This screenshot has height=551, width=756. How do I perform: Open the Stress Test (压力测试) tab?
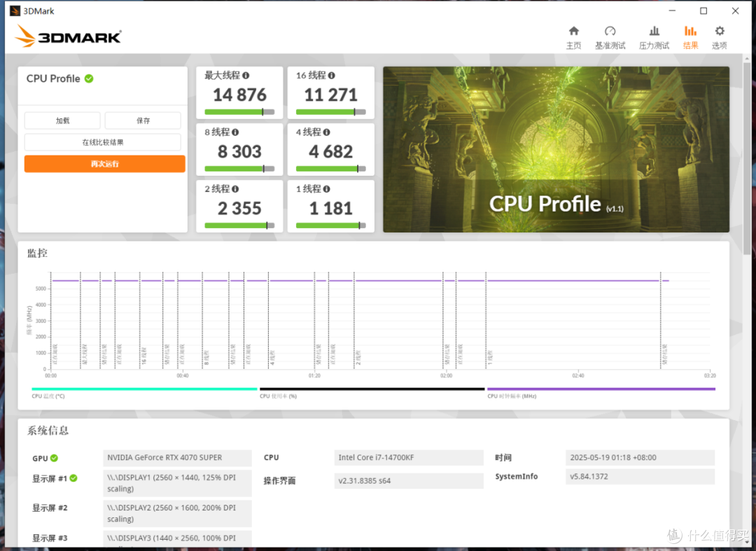click(654, 38)
